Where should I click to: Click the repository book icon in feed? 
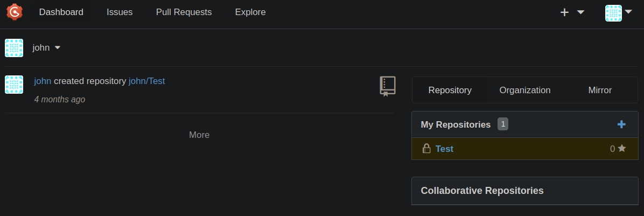[387, 86]
